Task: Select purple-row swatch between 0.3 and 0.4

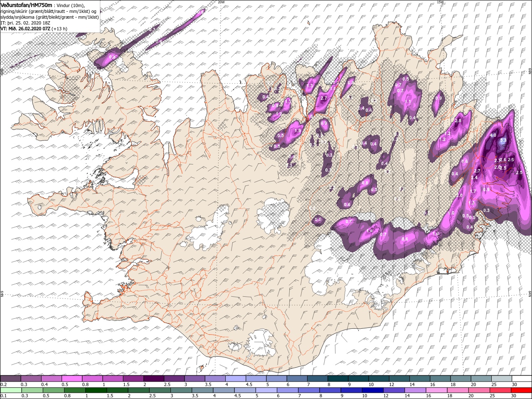Action: [x=31, y=379]
